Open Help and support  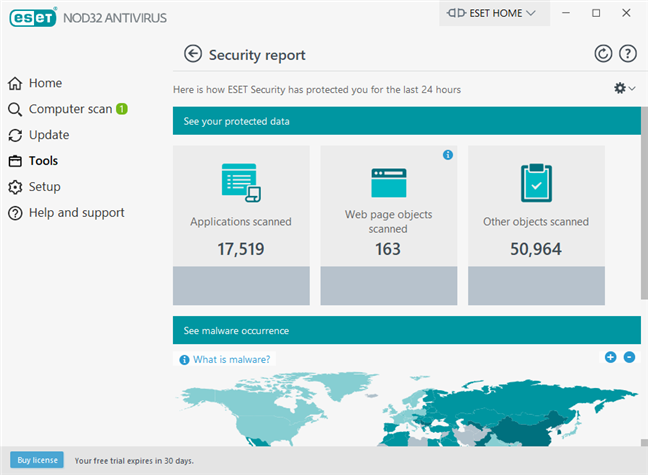click(x=76, y=213)
